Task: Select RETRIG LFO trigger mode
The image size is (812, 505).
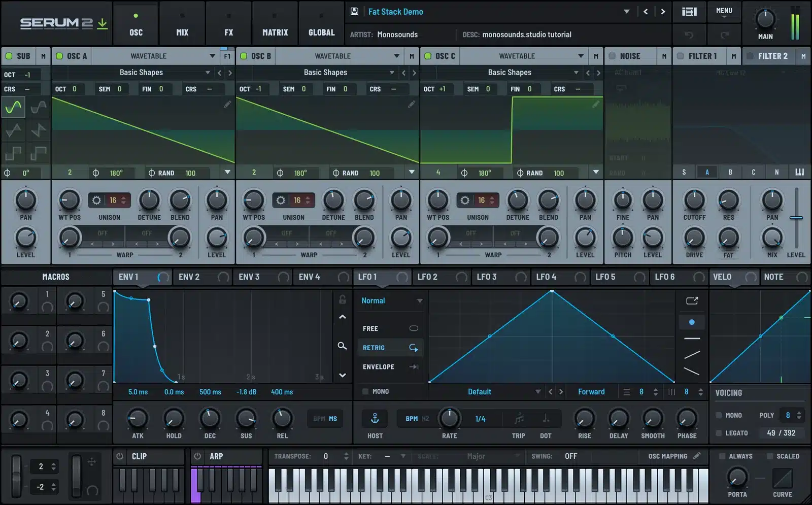Action: tap(390, 348)
